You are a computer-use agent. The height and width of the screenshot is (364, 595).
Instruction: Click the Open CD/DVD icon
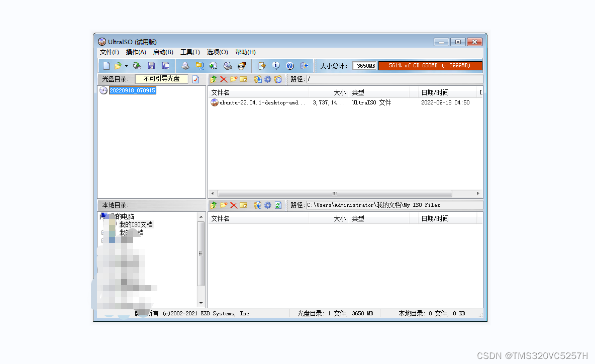(x=137, y=66)
